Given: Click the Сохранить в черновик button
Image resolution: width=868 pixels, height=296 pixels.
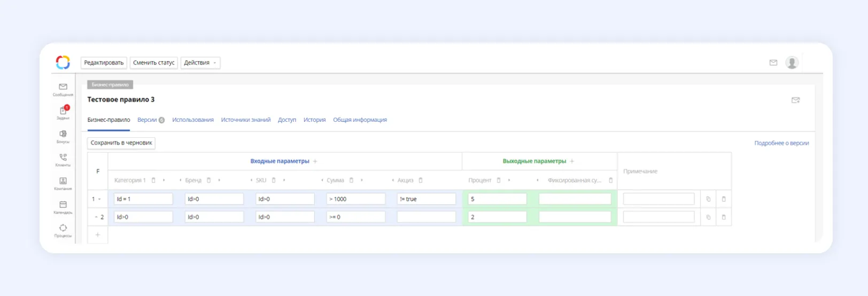Looking at the screenshot, I should coord(121,143).
